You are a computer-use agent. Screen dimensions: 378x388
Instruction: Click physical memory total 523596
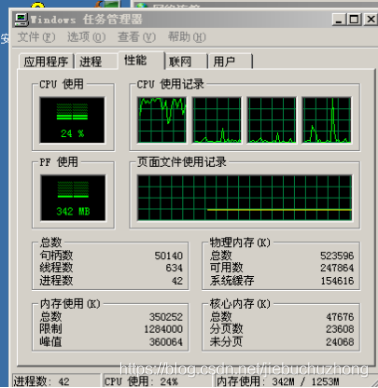[x=337, y=256]
